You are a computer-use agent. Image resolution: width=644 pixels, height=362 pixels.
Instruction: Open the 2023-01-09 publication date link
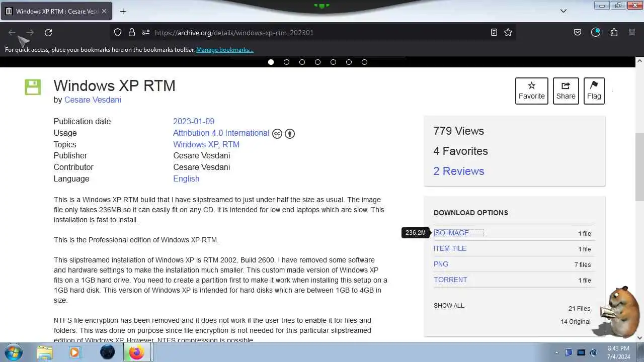coord(194,121)
